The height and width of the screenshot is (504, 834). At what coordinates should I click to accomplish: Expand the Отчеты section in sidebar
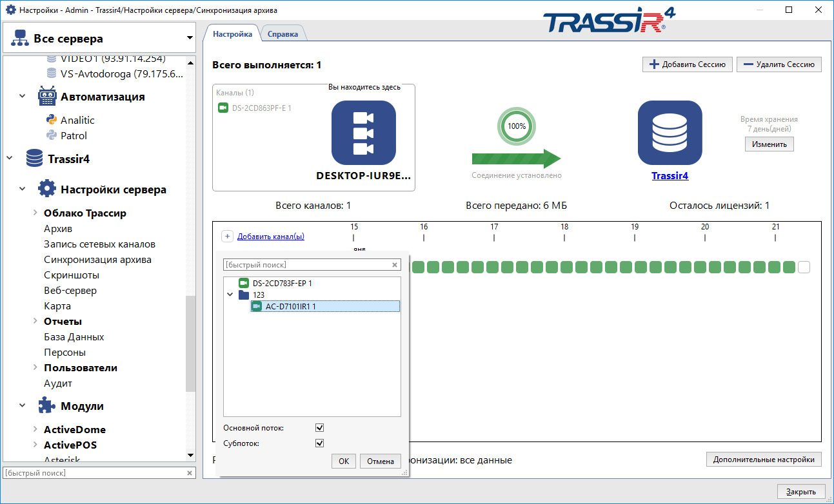tap(34, 321)
